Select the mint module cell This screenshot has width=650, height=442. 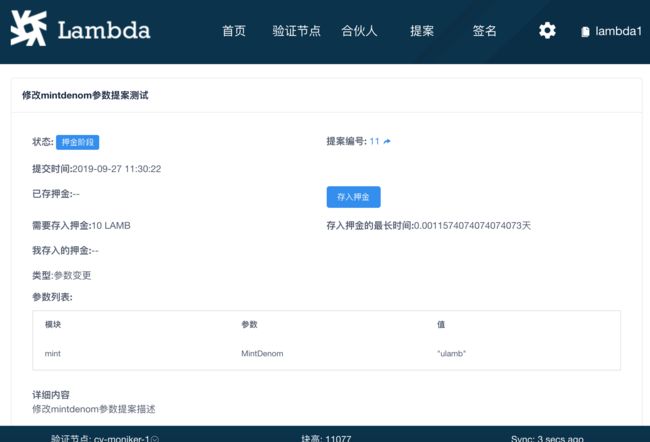coord(53,354)
